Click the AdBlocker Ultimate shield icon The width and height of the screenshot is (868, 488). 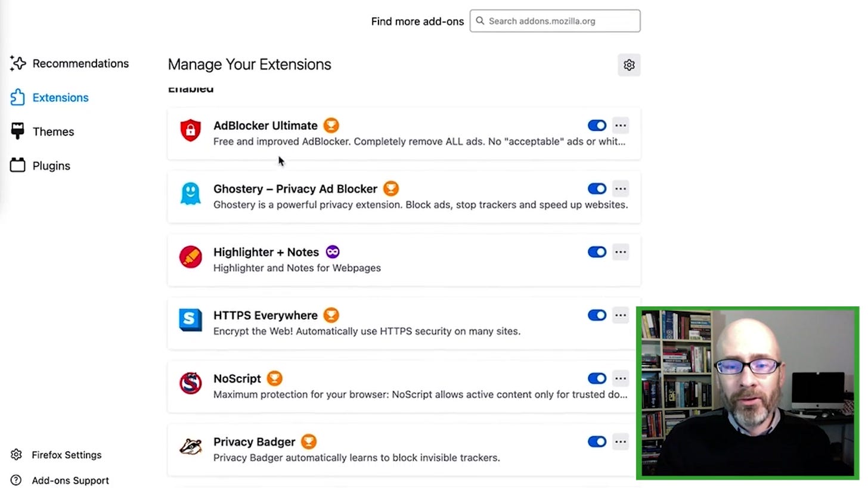[190, 130]
